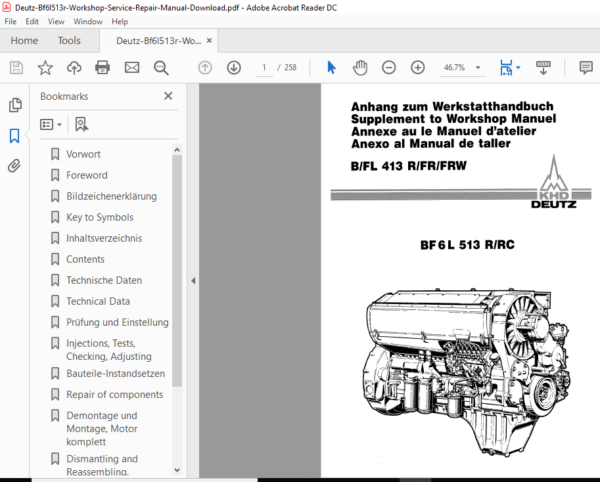Click the bookmarks scrollbar down arrow

(177, 470)
